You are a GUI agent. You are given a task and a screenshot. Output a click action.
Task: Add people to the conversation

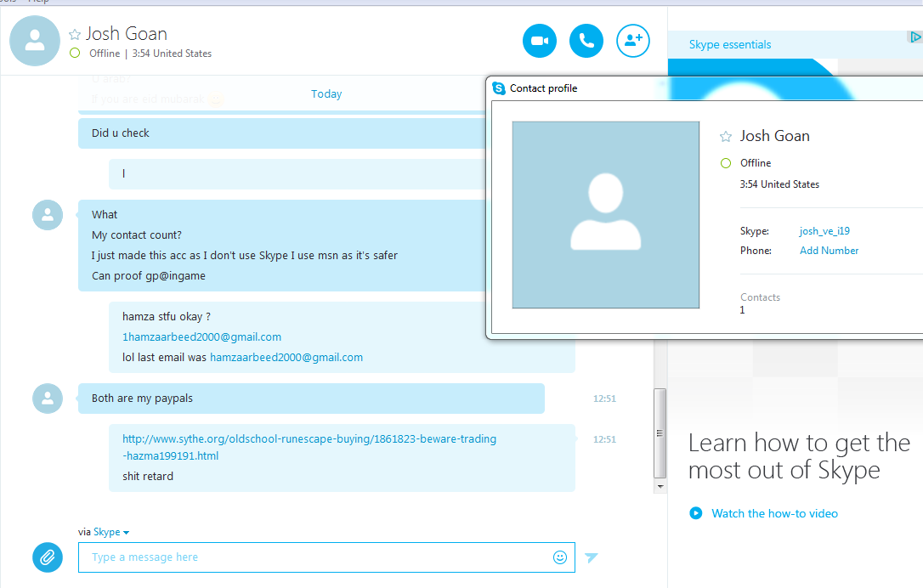click(633, 41)
